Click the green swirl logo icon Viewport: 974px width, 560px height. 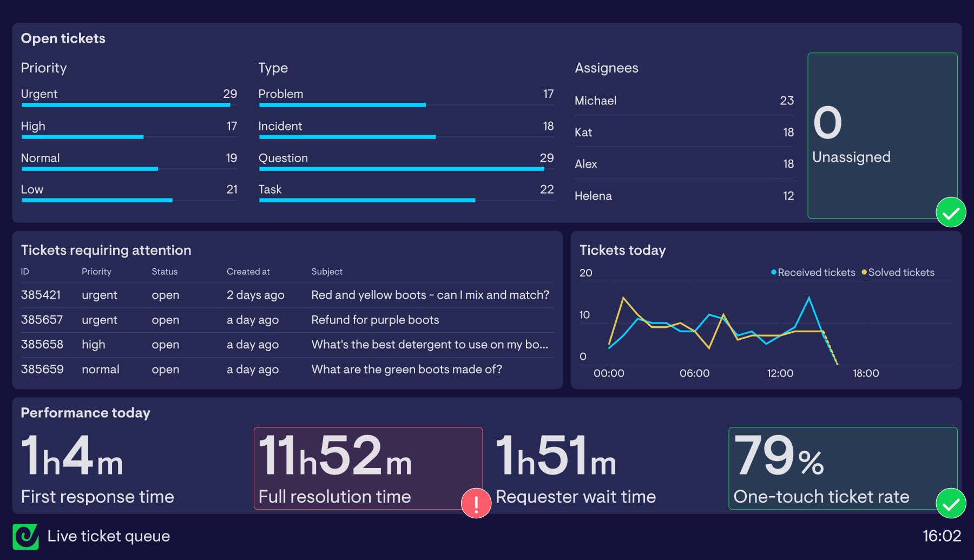pos(25,536)
